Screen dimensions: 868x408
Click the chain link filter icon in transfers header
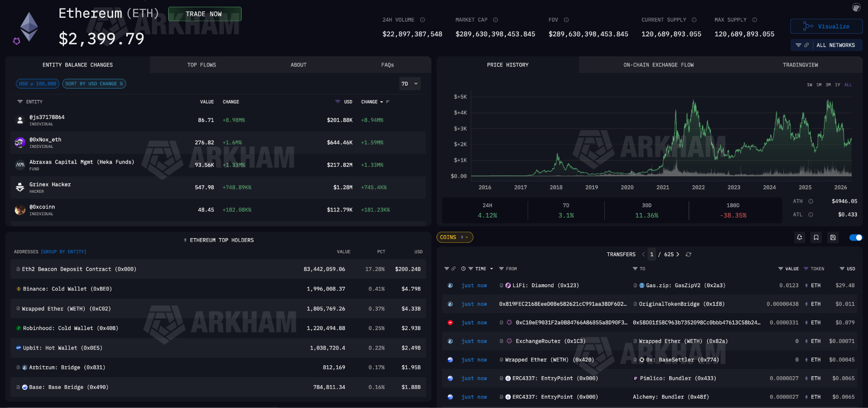(x=453, y=269)
